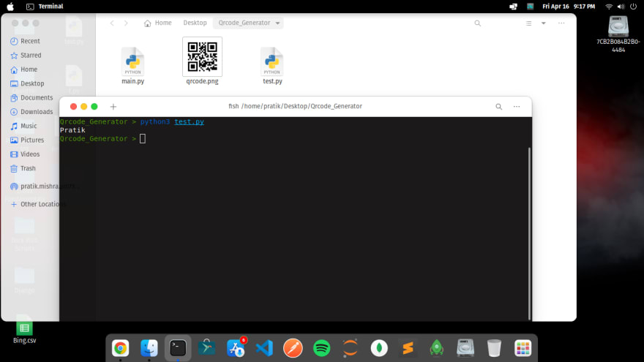Image resolution: width=644 pixels, height=362 pixels.
Task: Launch MongoDB Compass leaf icon
Action: click(x=379, y=348)
